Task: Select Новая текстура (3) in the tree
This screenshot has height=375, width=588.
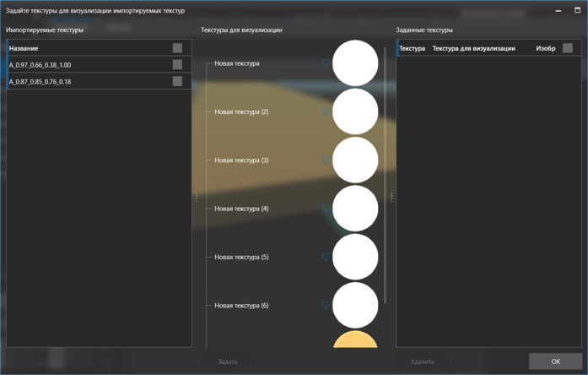Action: pos(241,160)
